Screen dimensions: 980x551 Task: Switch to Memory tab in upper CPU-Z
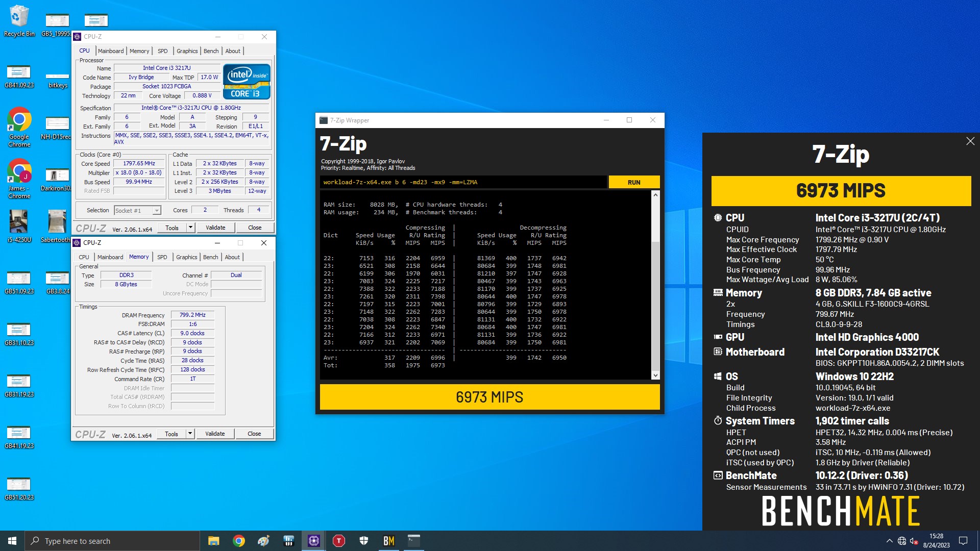click(x=139, y=51)
